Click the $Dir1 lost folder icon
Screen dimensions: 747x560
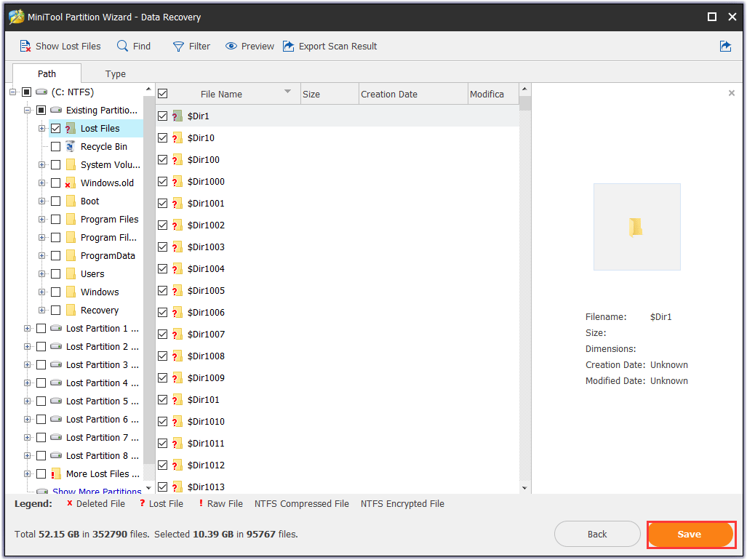pos(177,116)
